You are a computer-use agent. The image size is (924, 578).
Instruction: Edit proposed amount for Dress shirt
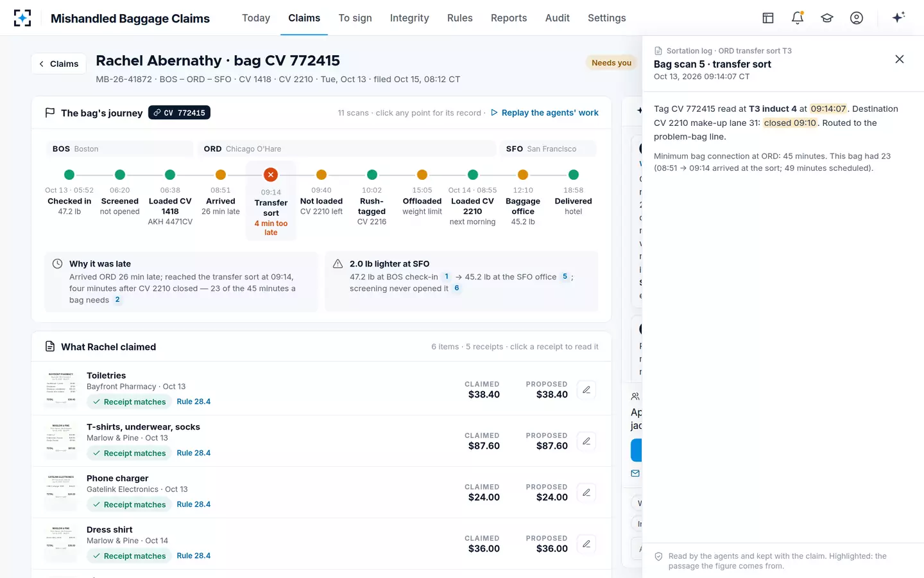[586, 544]
